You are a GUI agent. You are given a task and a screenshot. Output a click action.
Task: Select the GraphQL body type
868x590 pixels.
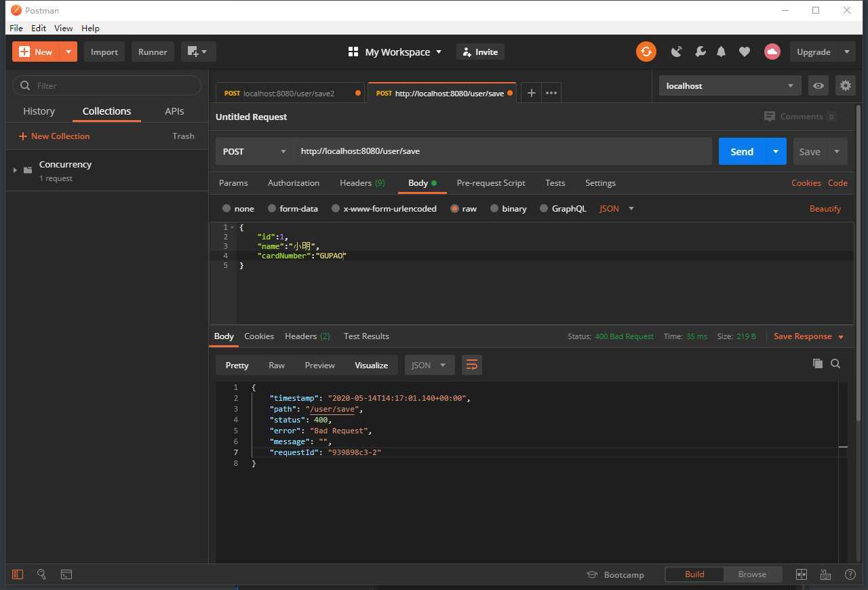(x=563, y=208)
